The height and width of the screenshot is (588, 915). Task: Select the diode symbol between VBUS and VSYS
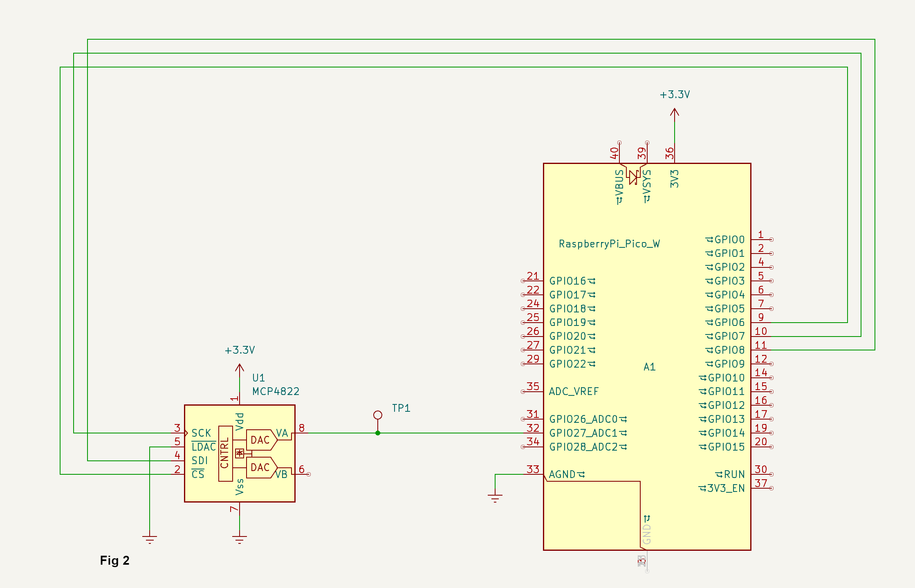click(633, 177)
